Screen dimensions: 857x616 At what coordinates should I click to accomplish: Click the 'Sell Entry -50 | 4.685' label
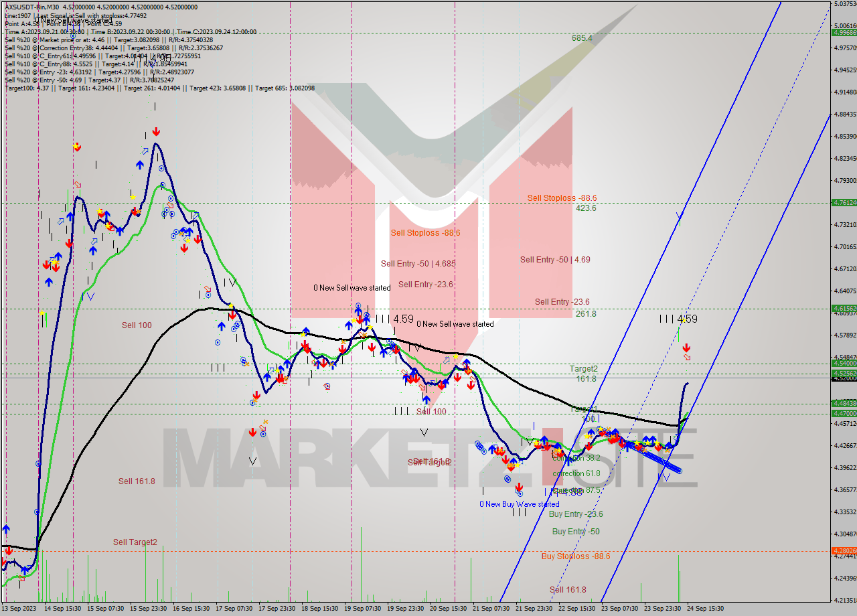(x=418, y=264)
